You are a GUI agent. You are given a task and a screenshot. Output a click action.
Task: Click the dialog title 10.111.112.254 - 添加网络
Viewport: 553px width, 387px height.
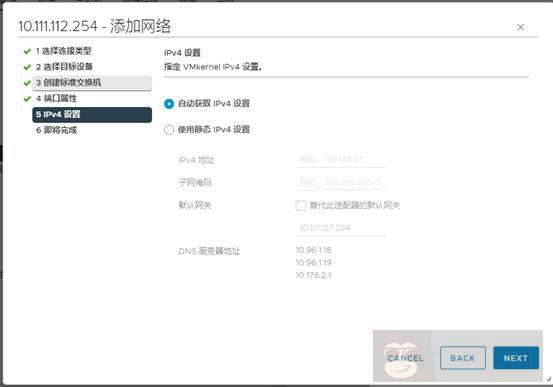click(x=95, y=26)
